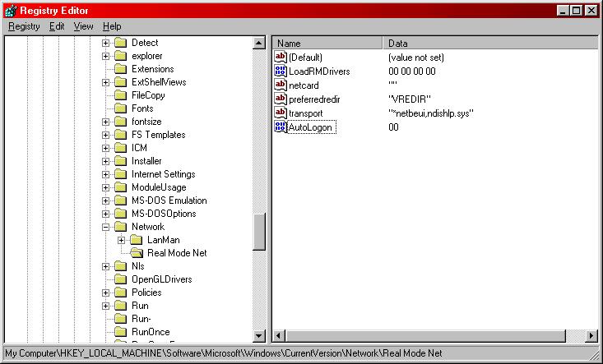Open the Registry menu
The width and height of the screenshot is (603, 364).
(24, 26)
